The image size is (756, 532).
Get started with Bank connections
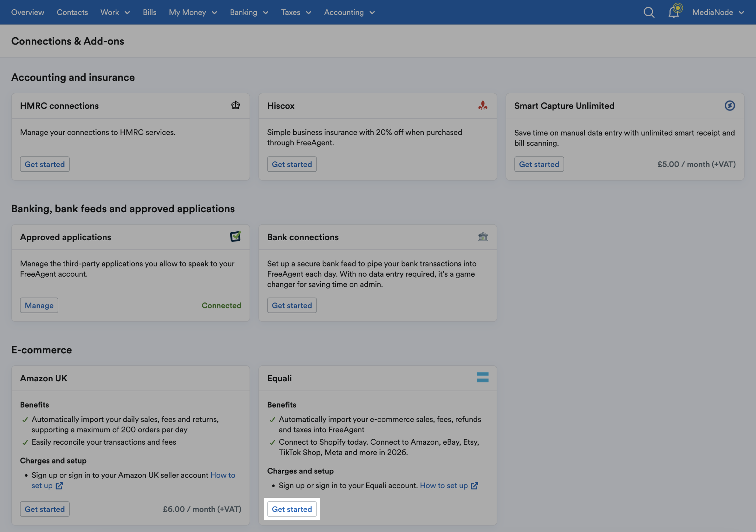292,305
